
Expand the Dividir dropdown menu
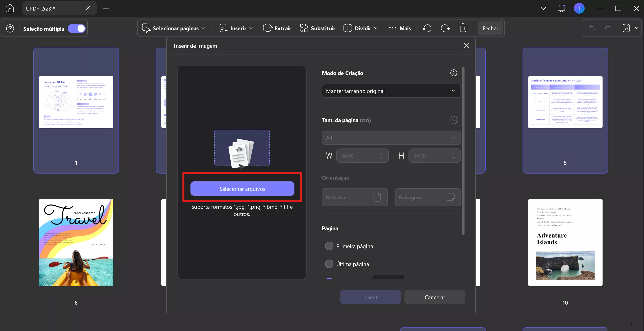point(361,28)
